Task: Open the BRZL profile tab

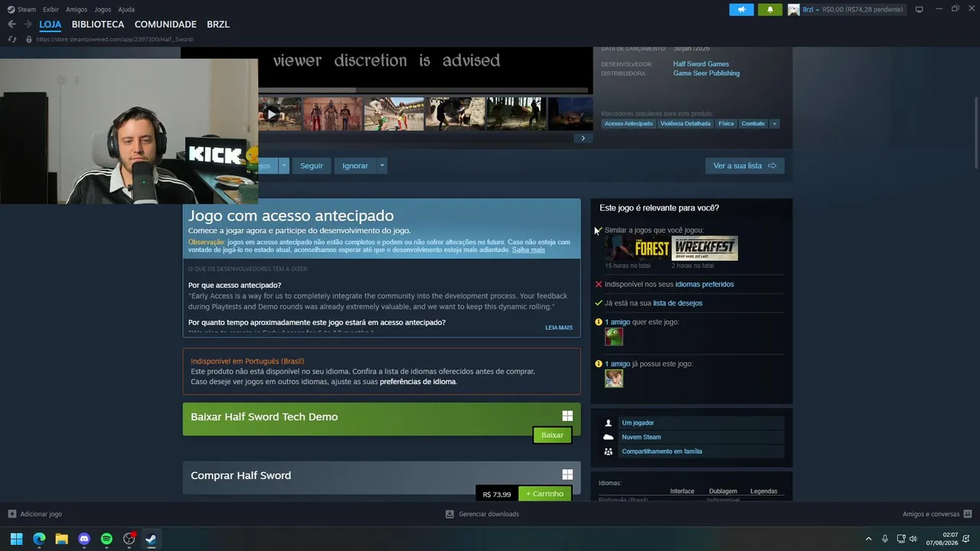Action: pyautogui.click(x=218, y=24)
